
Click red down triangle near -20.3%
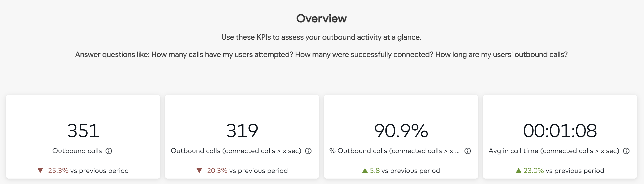[199, 171]
